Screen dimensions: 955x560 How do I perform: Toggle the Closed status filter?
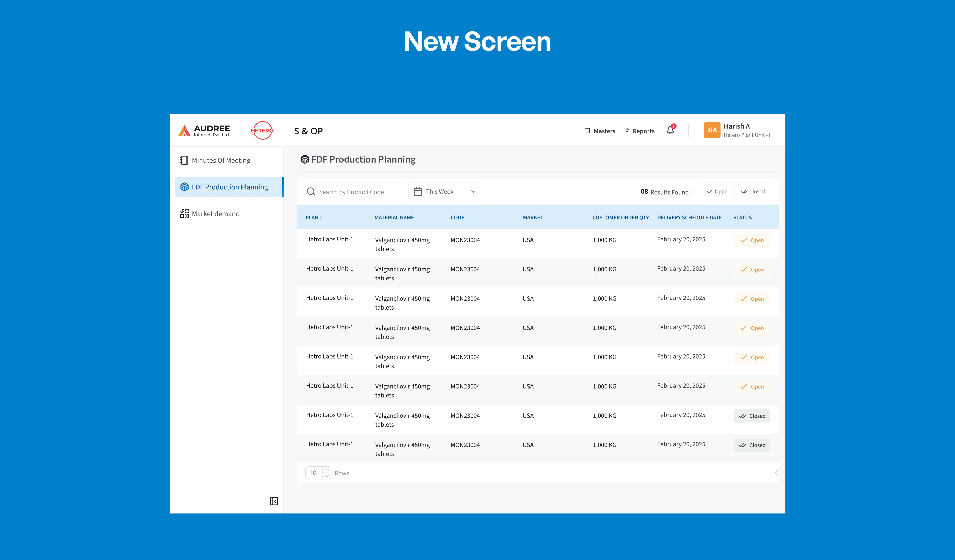(x=753, y=192)
